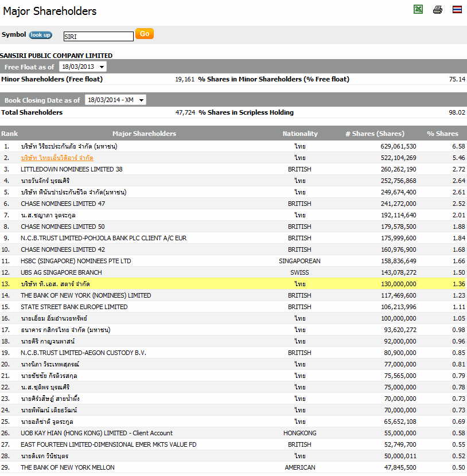467x476 pixels.
Task: Select THE BANK OF NEW YORK (NOMINEES) LIMITED
Action: tap(86, 295)
